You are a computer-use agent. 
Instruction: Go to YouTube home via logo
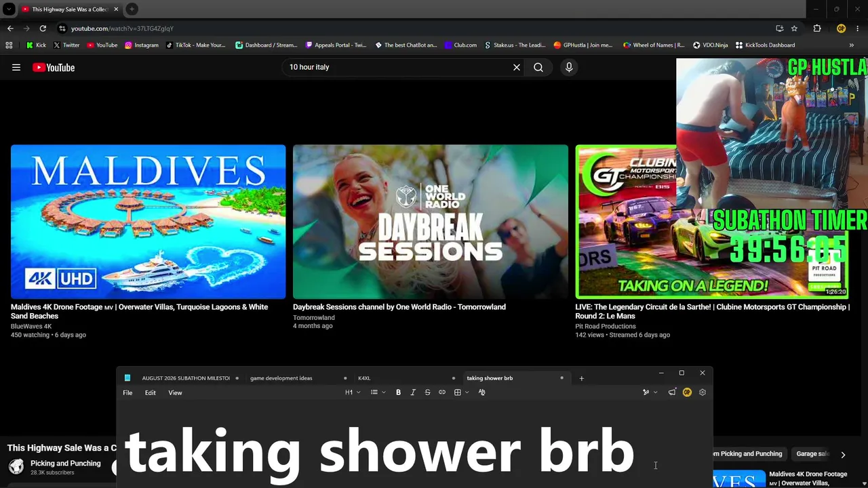pos(54,67)
